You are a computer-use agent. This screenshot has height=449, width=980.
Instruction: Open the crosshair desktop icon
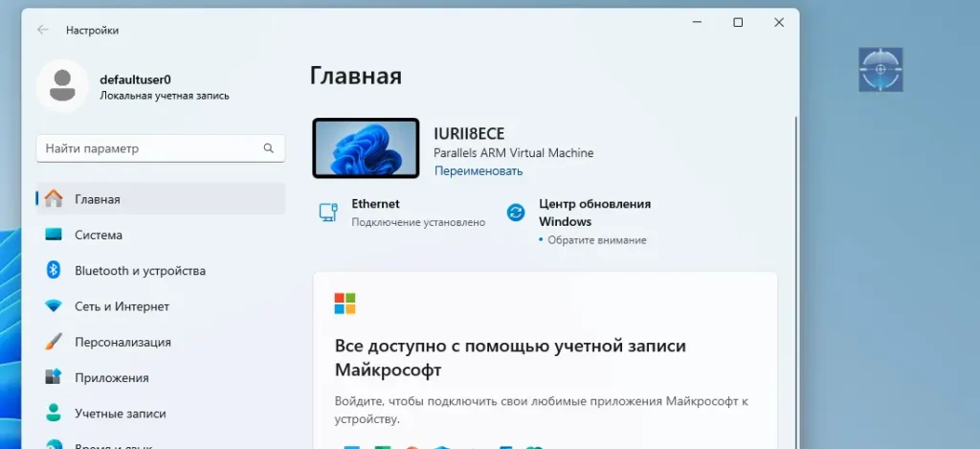tap(880, 69)
